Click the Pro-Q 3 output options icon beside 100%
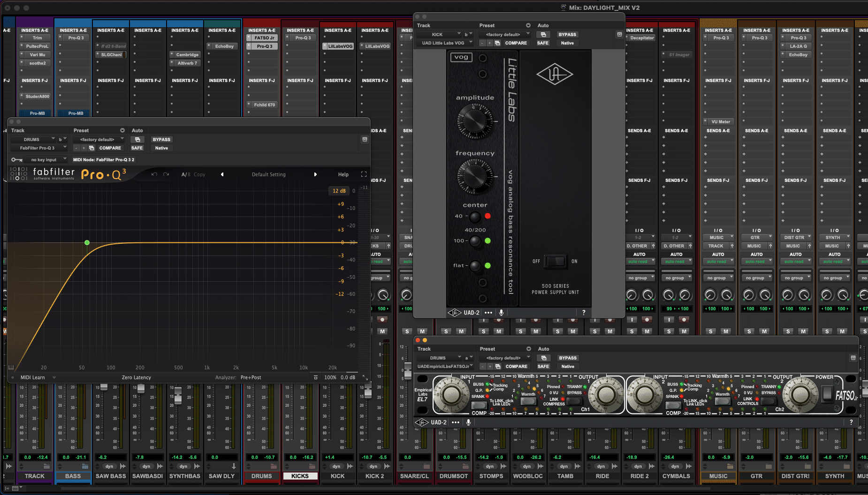The width and height of the screenshot is (868, 495). tap(316, 377)
